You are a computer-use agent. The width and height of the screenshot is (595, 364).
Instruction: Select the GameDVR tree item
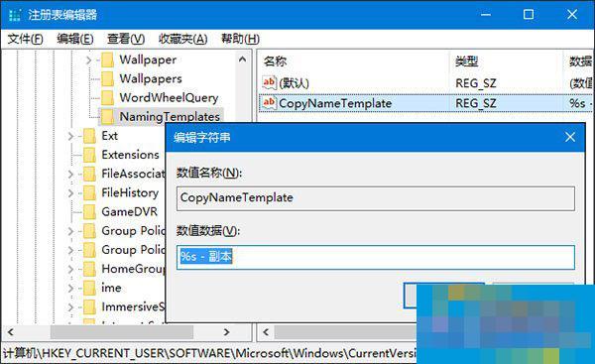[x=129, y=212]
